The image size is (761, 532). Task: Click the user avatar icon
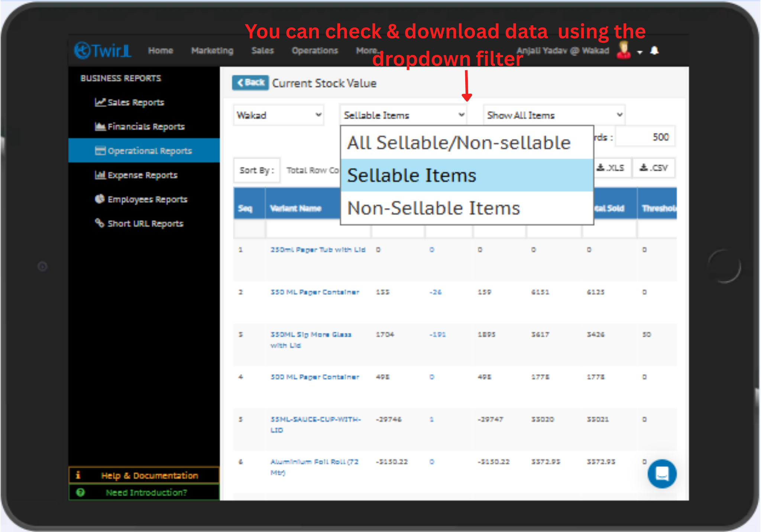coord(624,50)
